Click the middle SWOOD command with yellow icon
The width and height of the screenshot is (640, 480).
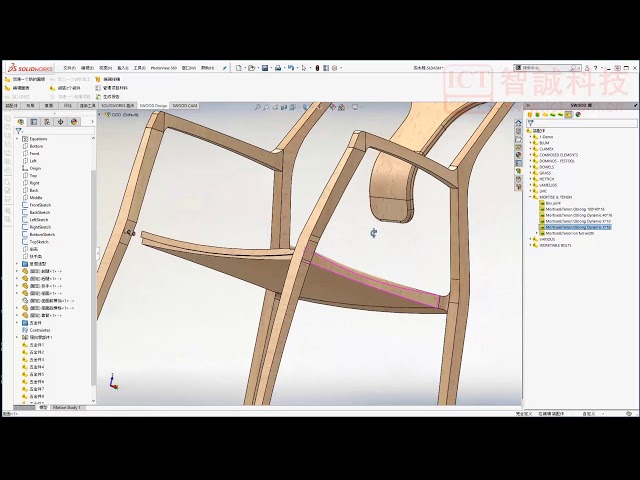point(65,88)
